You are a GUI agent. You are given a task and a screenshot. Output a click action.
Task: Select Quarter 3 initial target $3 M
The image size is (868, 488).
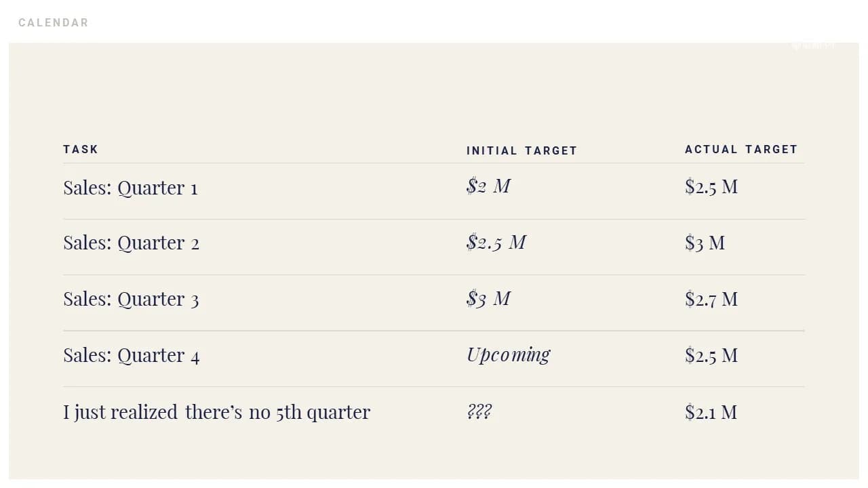point(488,298)
